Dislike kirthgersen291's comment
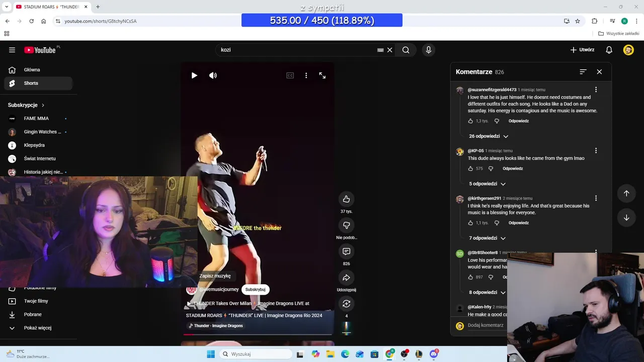 (497, 223)
